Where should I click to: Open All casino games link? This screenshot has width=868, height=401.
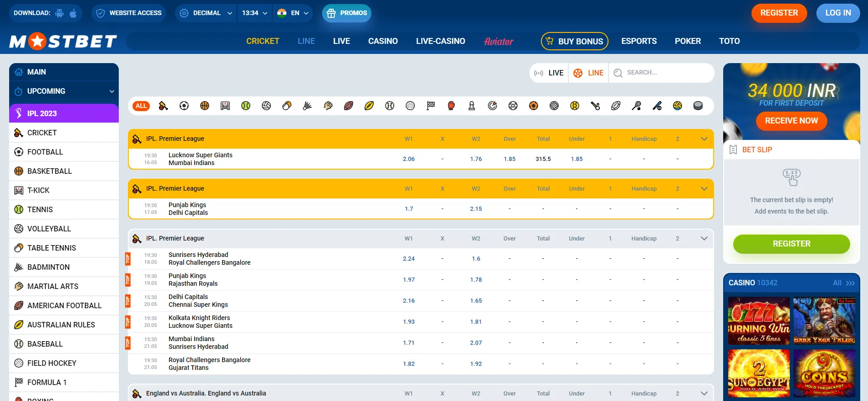click(843, 283)
